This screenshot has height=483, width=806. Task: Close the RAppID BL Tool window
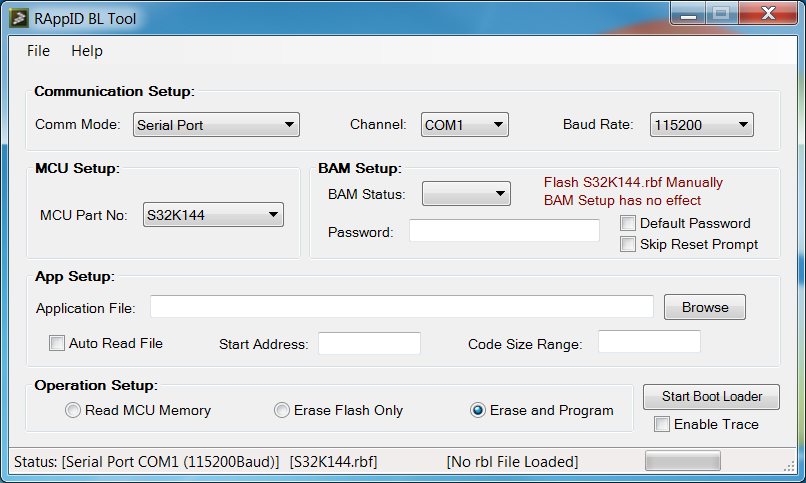768,14
